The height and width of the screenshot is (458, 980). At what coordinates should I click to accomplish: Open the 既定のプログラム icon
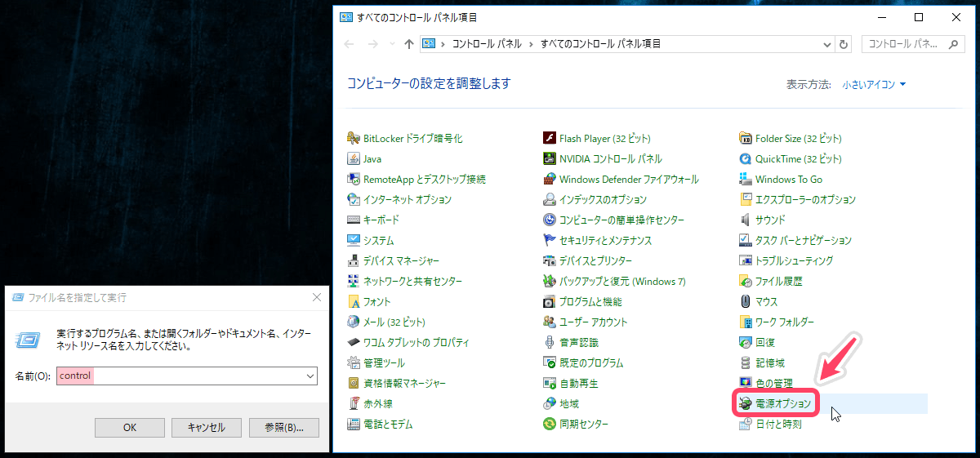click(x=550, y=363)
